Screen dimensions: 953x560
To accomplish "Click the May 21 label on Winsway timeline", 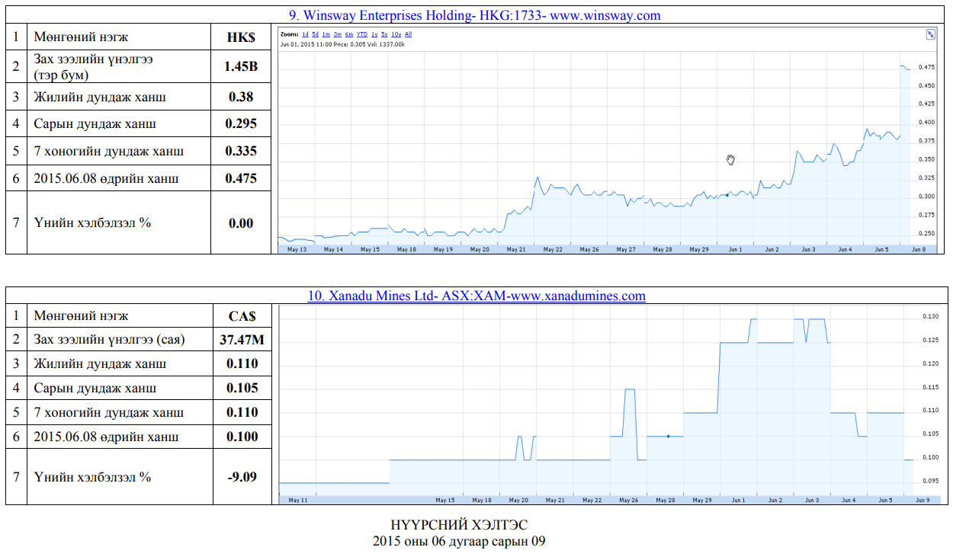I will pyautogui.click(x=516, y=249).
